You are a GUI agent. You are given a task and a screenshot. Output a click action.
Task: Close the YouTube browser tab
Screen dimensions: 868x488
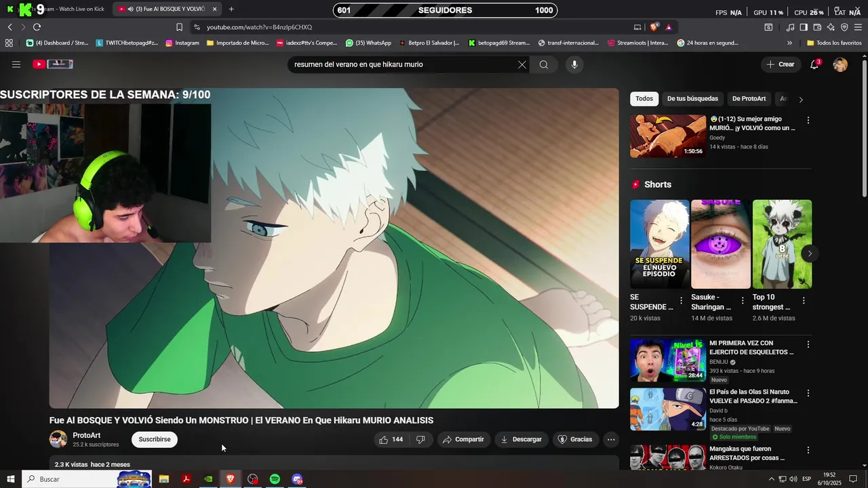click(214, 9)
